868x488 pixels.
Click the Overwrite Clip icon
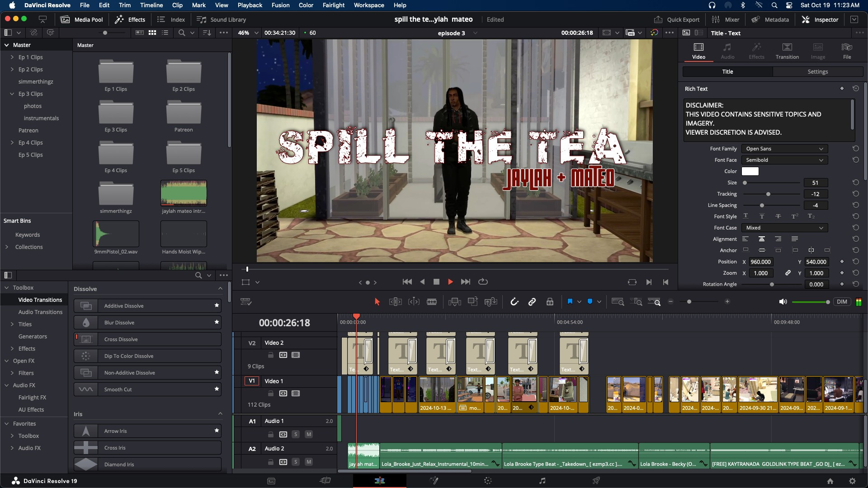coord(473,302)
